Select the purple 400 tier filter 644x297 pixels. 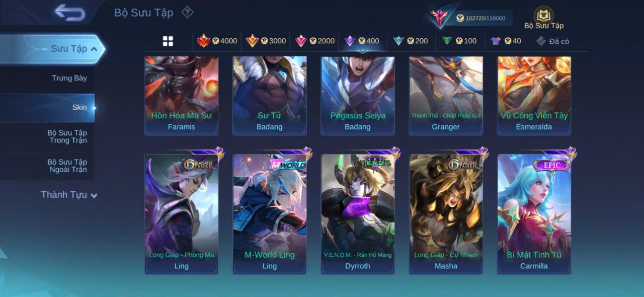(x=362, y=41)
